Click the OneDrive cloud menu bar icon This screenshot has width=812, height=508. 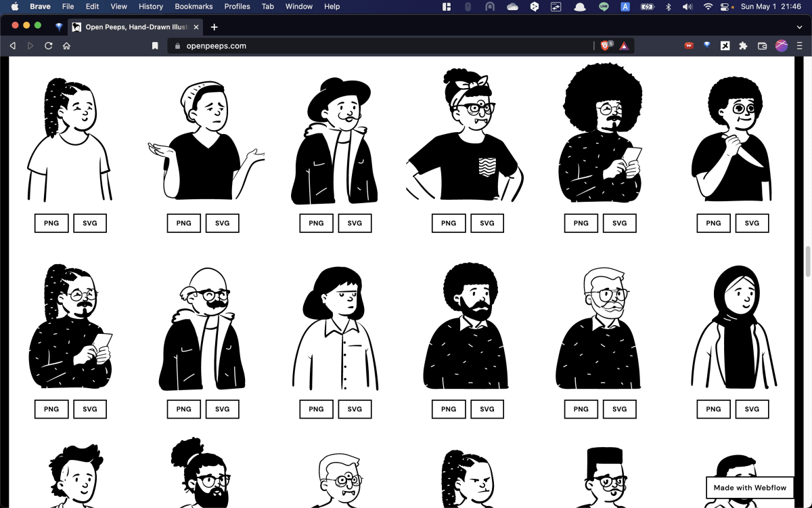tap(512, 7)
